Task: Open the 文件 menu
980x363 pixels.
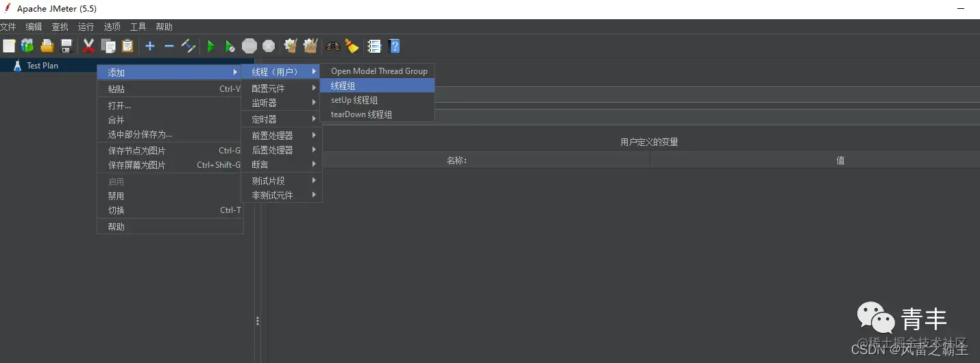Action: point(8,27)
